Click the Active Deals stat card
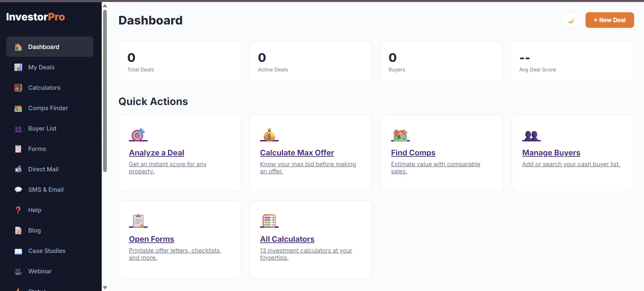The image size is (644, 291). point(311,62)
